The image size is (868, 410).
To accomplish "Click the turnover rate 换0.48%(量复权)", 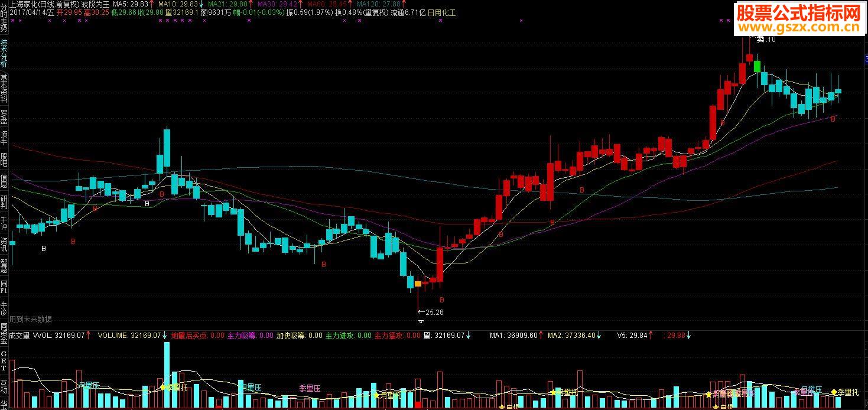I will 362,12.
